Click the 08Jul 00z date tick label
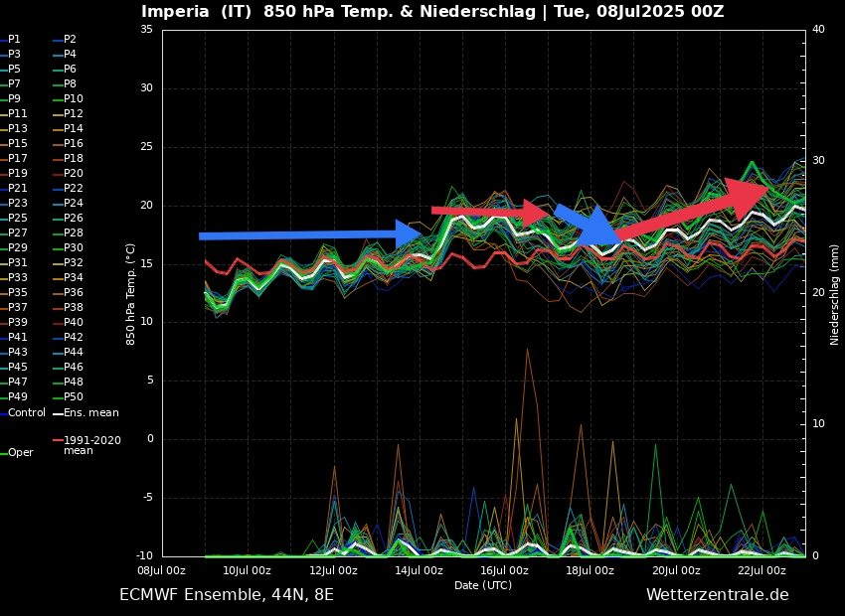 click(161, 570)
